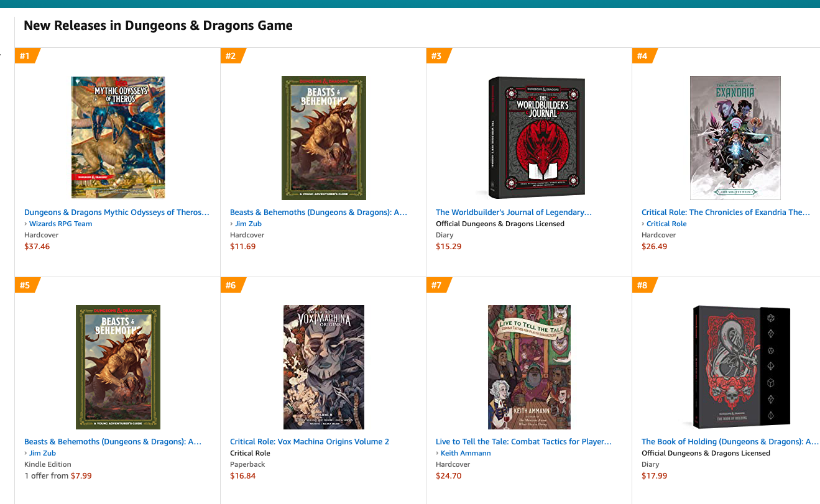This screenshot has width=820, height=504.
Task: Open Chronicles of Exandria cover image
Action: 735,137
